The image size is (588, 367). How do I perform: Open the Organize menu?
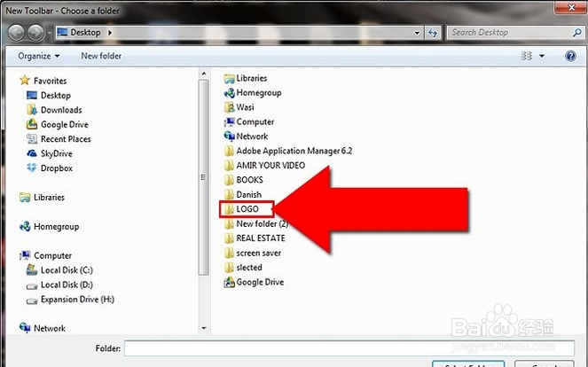point(39,56)
